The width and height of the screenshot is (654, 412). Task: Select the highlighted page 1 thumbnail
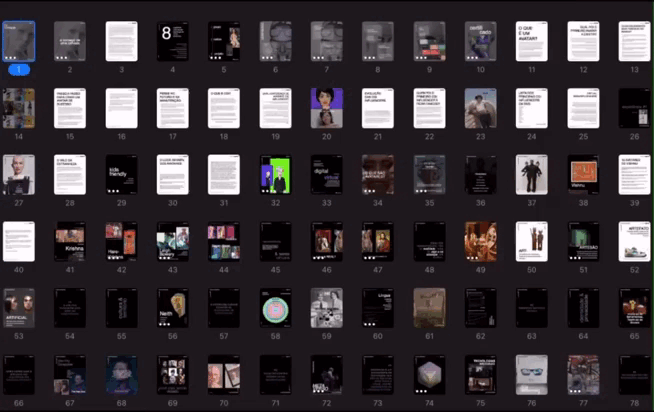coord(19,41)
